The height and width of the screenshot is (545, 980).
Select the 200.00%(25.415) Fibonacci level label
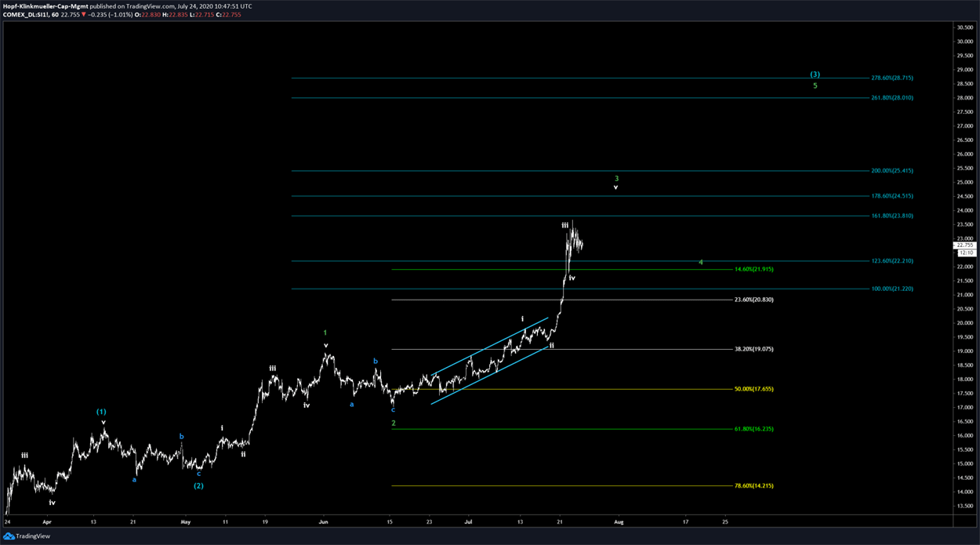pyautogui.click(x=891, y=170)
